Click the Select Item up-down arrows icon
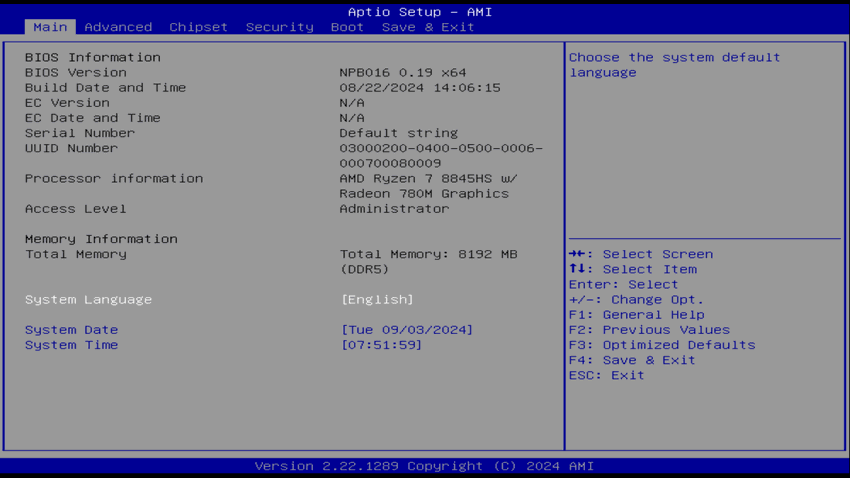 point(577,269)
